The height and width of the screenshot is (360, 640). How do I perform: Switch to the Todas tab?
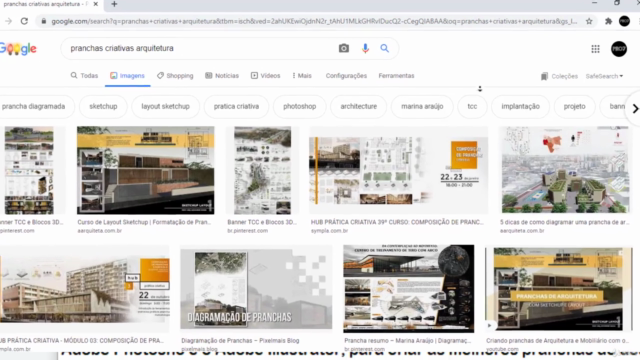[x=84, y=76]
